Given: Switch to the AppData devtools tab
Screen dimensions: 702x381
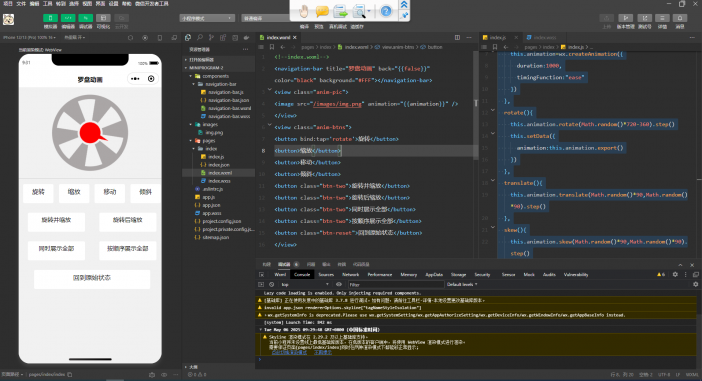Looking at the screenshot, I should (x=434, y=275).
